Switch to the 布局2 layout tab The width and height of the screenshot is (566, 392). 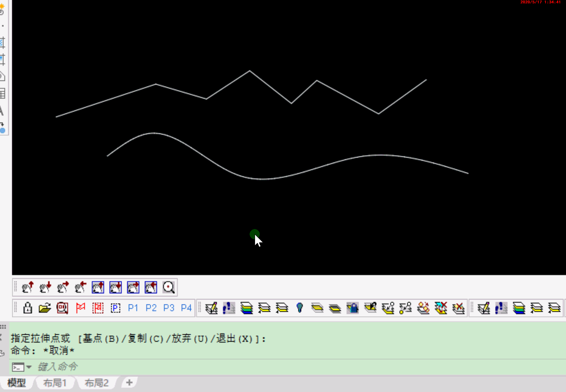[x=96, y=383]
